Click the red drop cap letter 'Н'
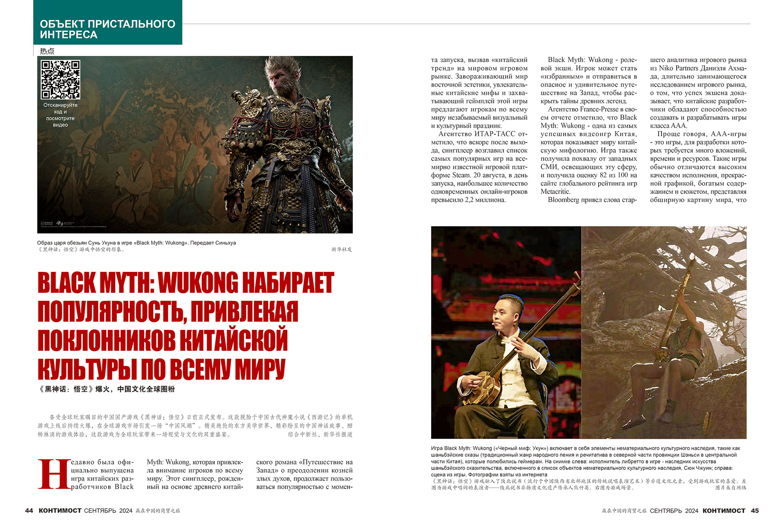784x532 pixels. [x=54, y=474]
